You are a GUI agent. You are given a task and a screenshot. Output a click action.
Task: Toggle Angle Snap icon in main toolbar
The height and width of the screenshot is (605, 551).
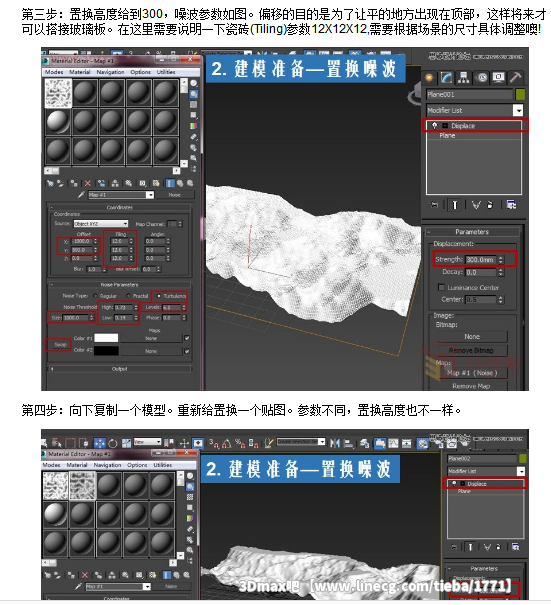[227, 443]
